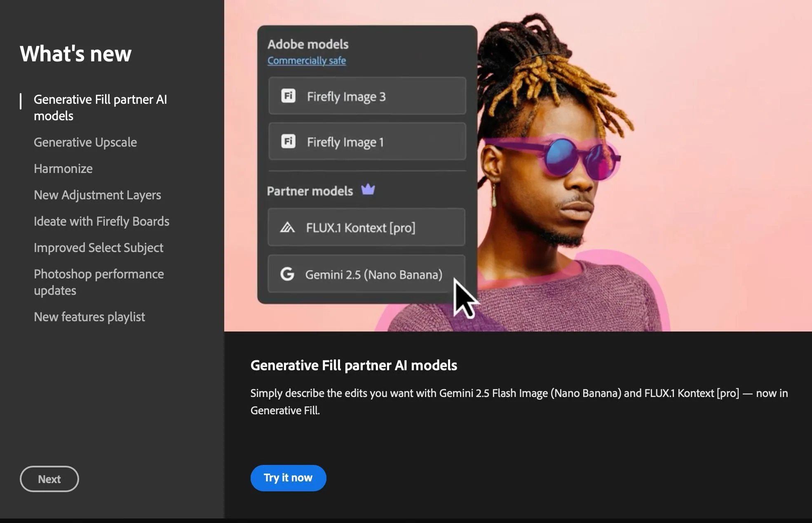The width and height of the screenshot is (812, 523).
Task: Click the Try it now button
Action: point(288,478)
